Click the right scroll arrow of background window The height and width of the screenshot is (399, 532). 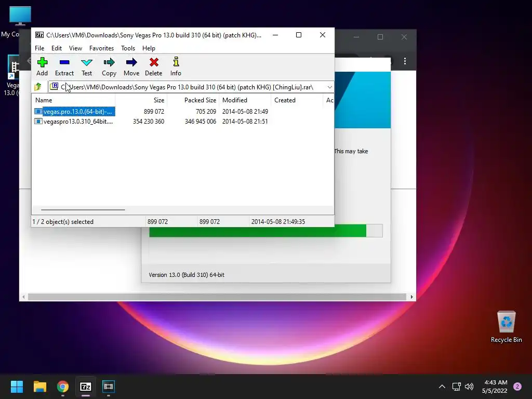tap(411, 297)
